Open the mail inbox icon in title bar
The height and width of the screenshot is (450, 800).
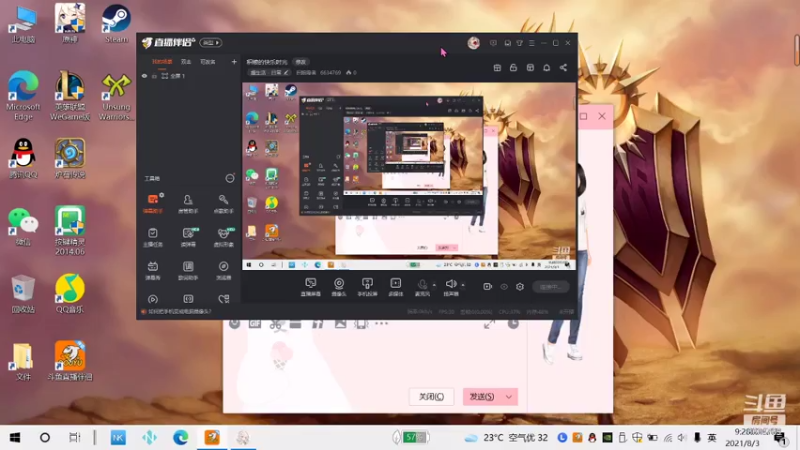click(507, 43)
